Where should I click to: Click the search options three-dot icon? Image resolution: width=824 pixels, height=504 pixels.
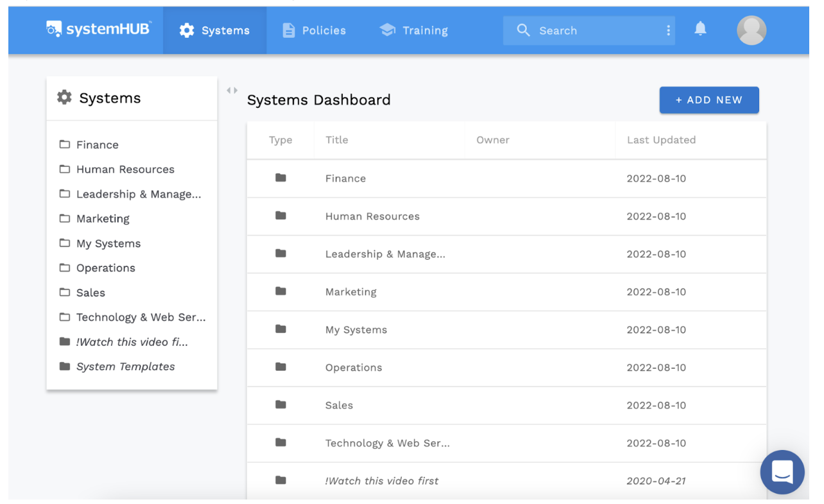pos(668,30)
